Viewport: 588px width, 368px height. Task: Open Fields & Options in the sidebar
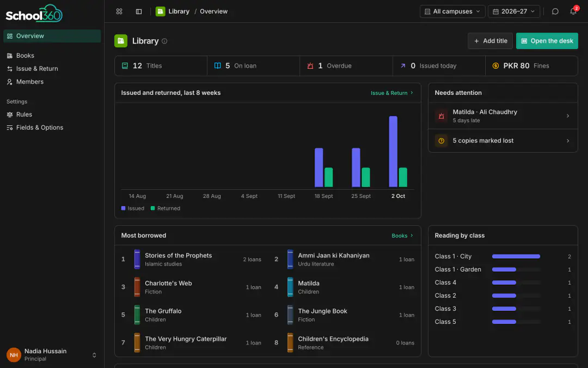(52, 128)
